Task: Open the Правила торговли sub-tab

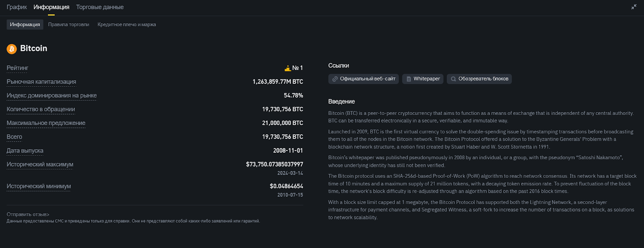Action: pos(69,25)
